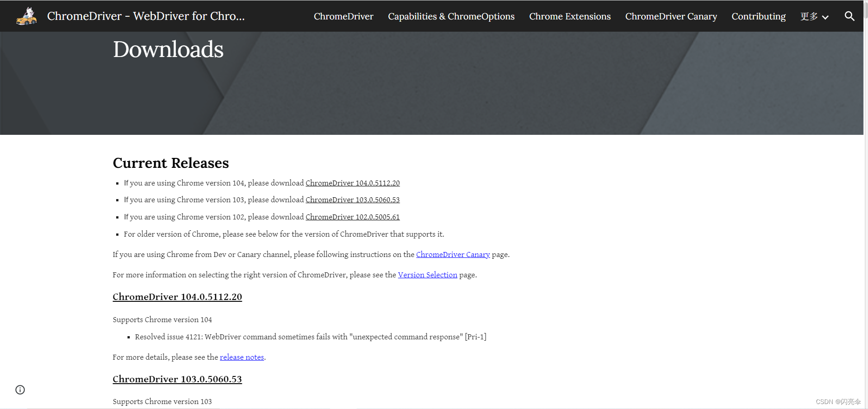Click the site title ChromeDriver - WebDriver for Chro...

click(x=146, y=16)
